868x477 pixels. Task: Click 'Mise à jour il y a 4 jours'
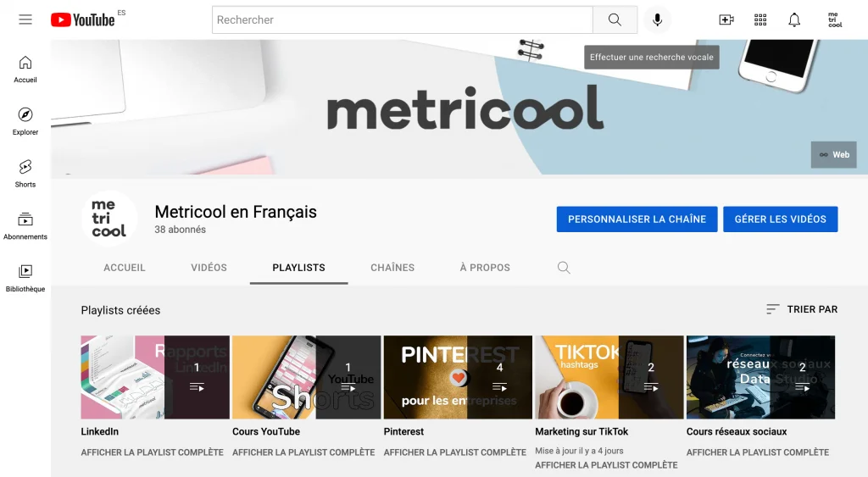tap(579, 451)
